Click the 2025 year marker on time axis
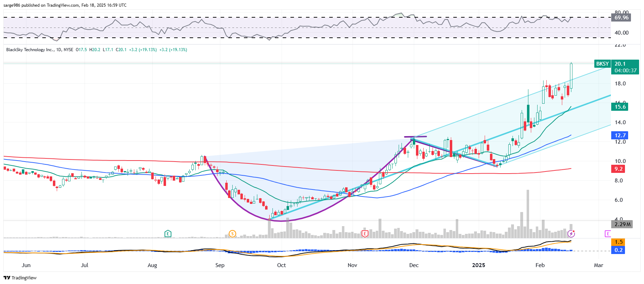 pyautogui.click(x=478, y=265)
